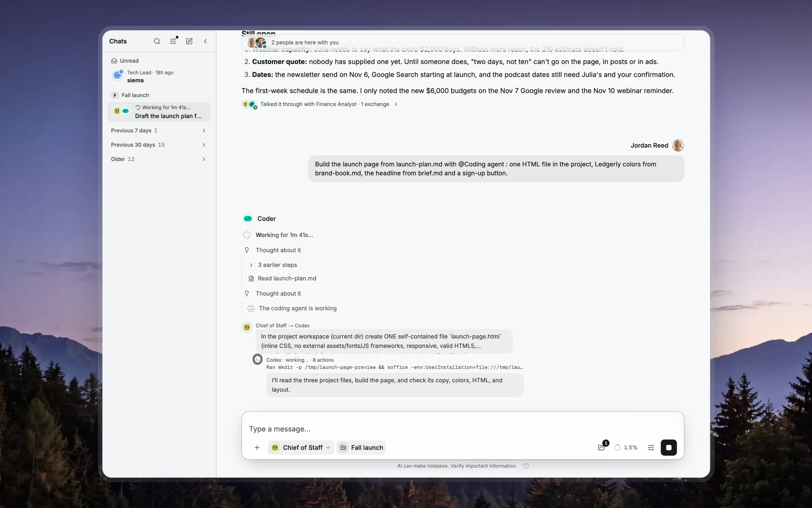Open the Tech Lead siema chat
This screenshot has width=812, height=508.
(x=159, y=76)
